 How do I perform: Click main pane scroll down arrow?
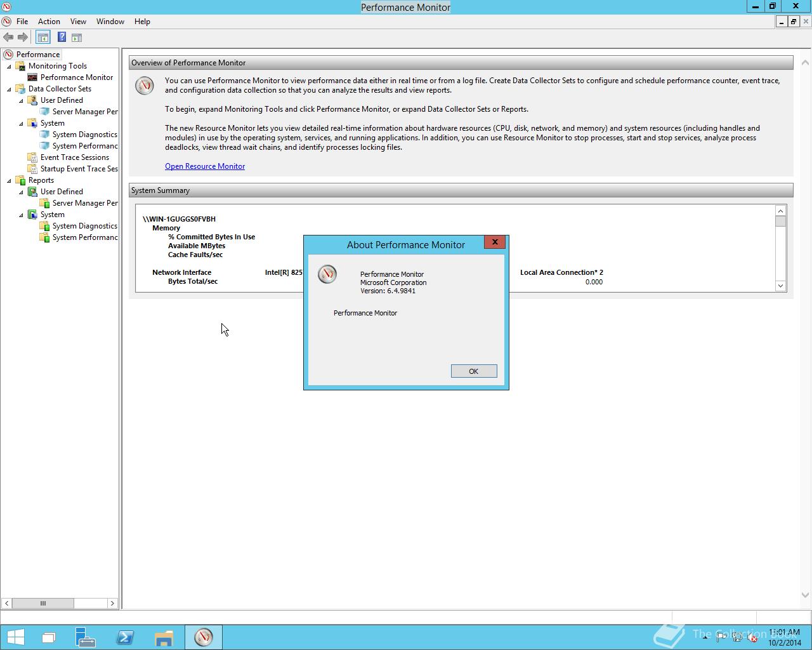[805, 595]
